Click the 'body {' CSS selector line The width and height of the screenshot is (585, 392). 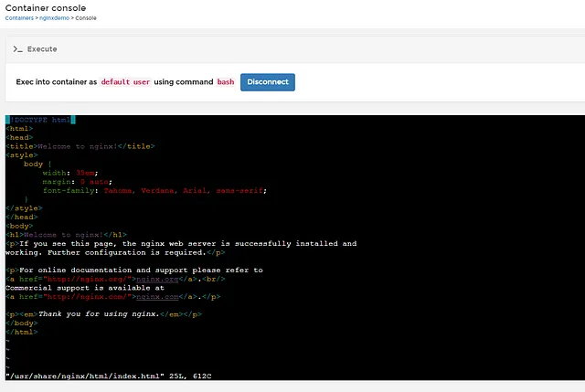tap(37, 164)
